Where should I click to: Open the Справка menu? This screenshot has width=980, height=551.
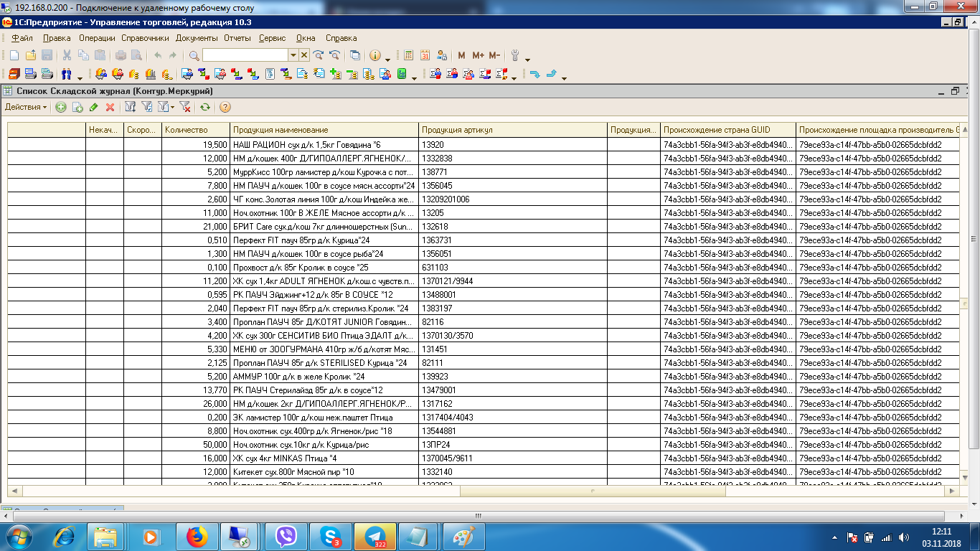pos(341,38)
